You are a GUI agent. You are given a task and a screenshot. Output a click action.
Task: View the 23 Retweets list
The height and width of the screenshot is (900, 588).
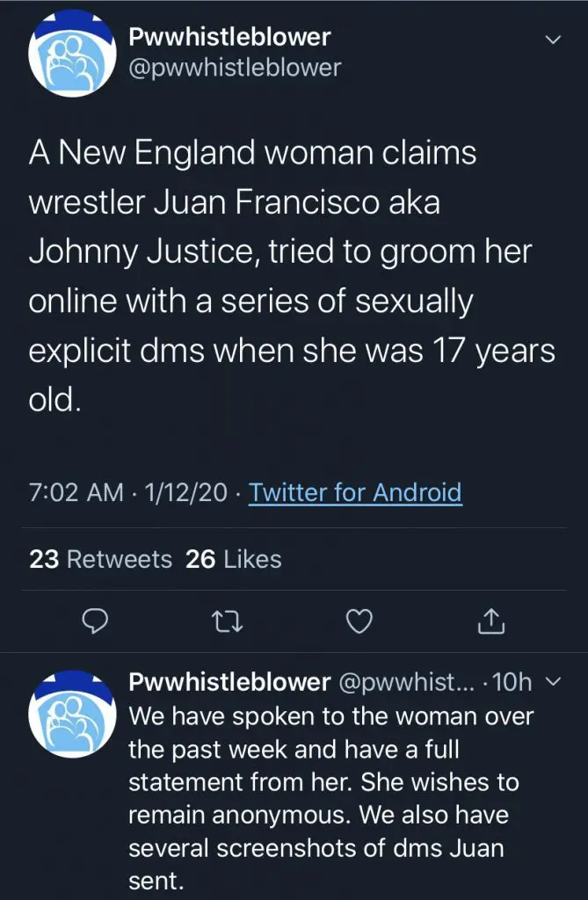[x=100, y=559]
